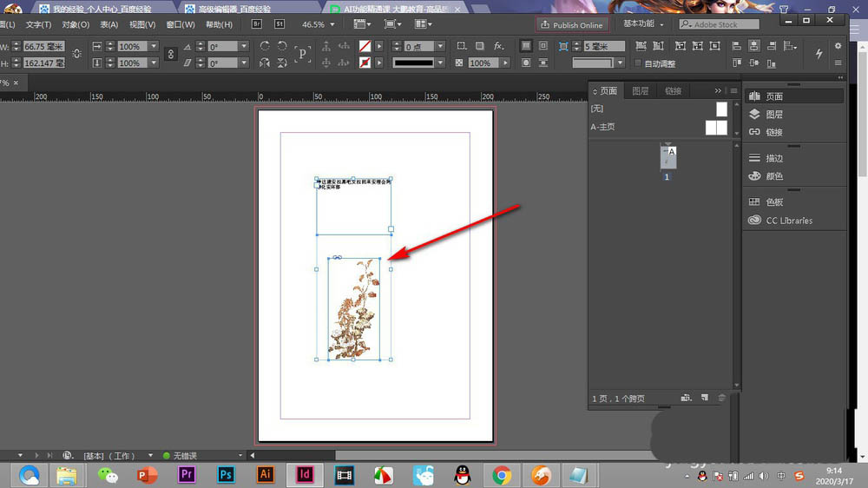Open the Pages panel from the dock

click(x=793, y=96)
